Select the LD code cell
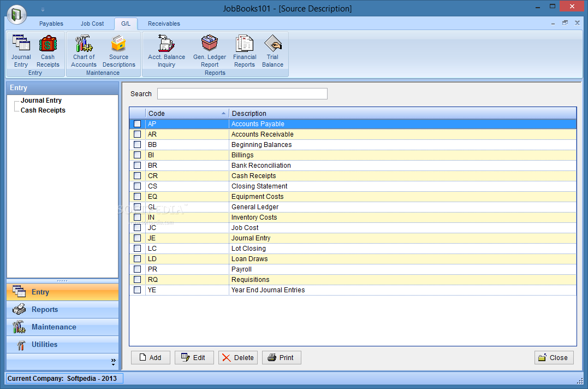The width and height of the screenshot is (588, 389). click(187, 259)
